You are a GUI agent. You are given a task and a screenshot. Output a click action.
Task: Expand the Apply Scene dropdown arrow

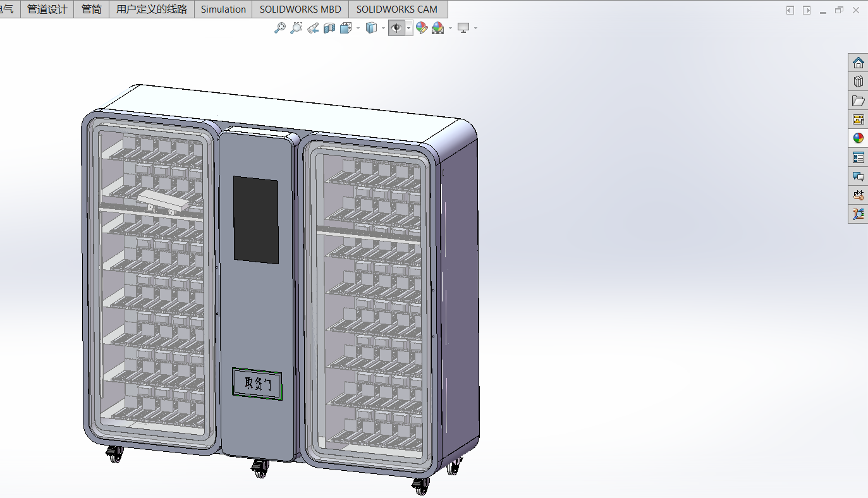(x=450, y=28)
